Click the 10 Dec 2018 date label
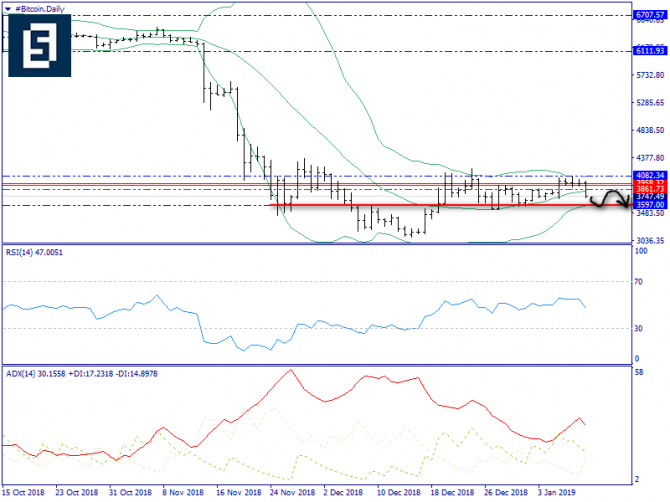 coord(399,493)
